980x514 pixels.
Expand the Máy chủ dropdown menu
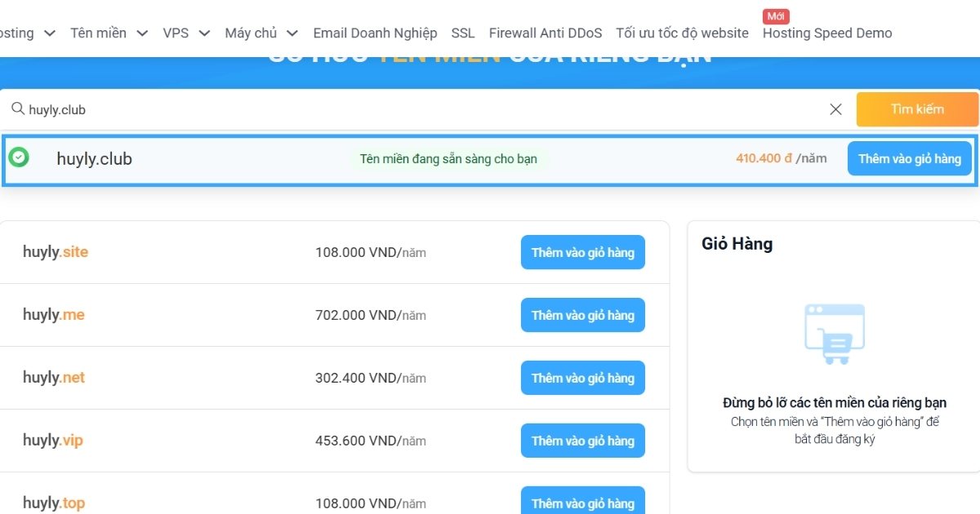(x=261, y=33)
